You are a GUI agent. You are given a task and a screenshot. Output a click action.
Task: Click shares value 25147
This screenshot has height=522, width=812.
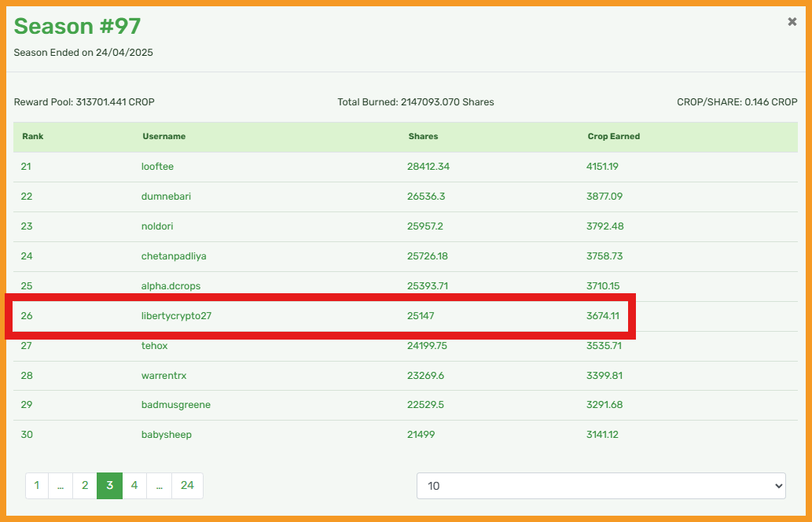421,316
